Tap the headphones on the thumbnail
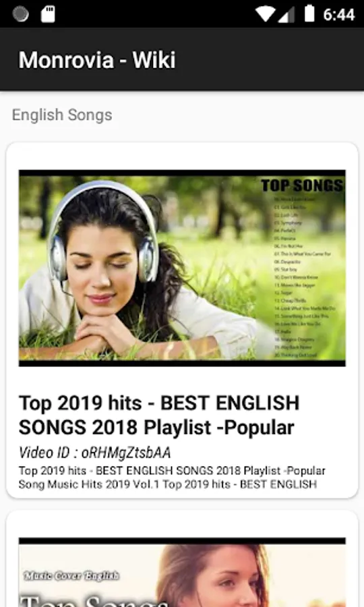 pos(103,231)
